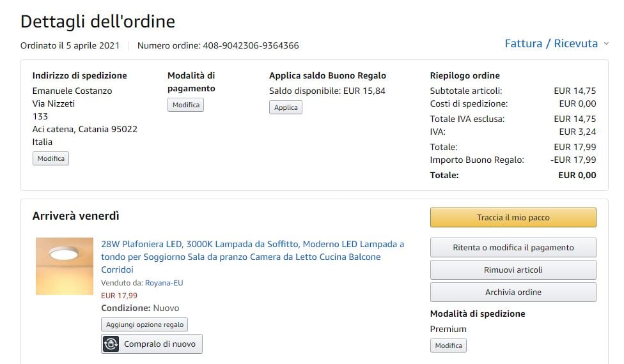
Task: Expand the Fattura / Ricevuta chevron arrow
Action: 606,44
